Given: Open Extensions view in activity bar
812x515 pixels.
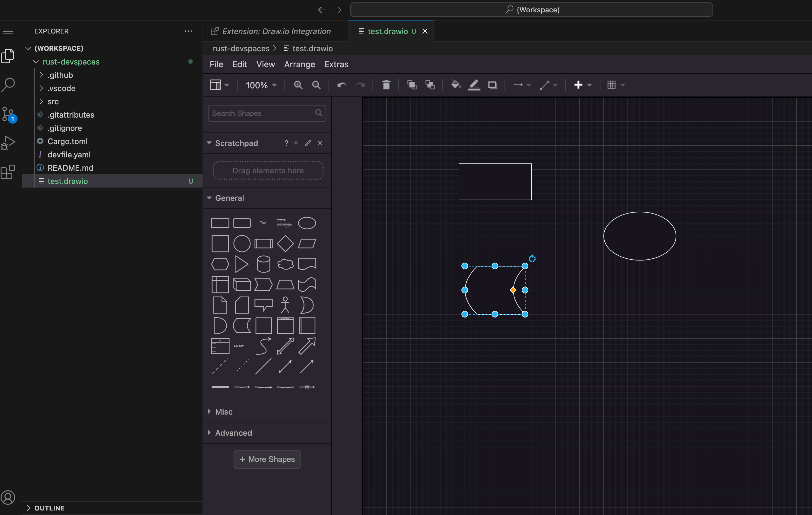Looking at the screenshot, I should (x=8, y=172).
